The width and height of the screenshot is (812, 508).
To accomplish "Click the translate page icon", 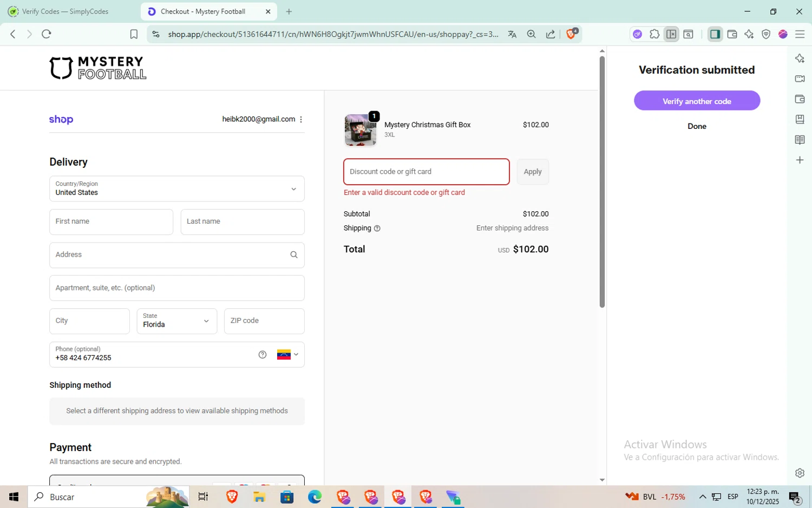I will (x=512, y=34).
